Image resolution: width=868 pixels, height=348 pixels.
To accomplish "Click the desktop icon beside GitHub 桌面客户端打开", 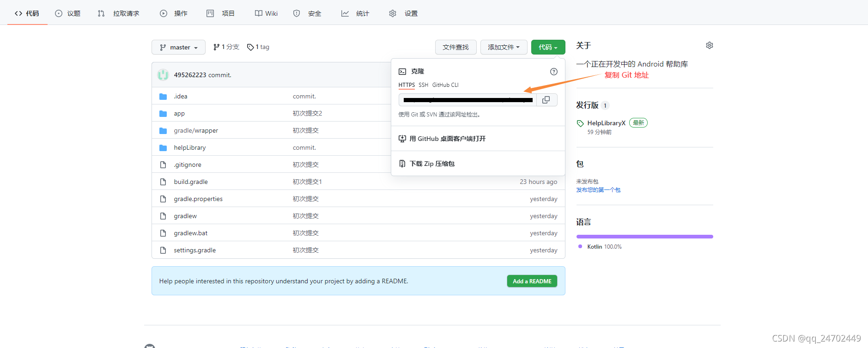I will pyautogui.click(x=402, y=139).
